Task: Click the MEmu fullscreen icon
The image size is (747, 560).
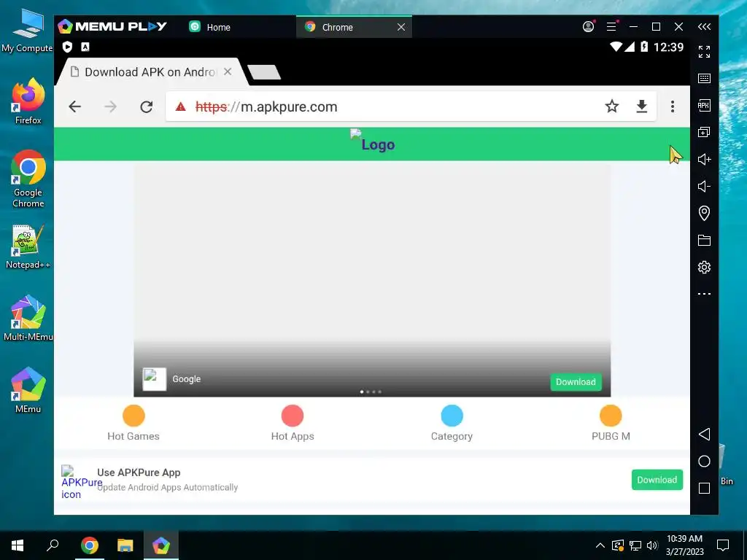Action: click(x=704, y=52)
